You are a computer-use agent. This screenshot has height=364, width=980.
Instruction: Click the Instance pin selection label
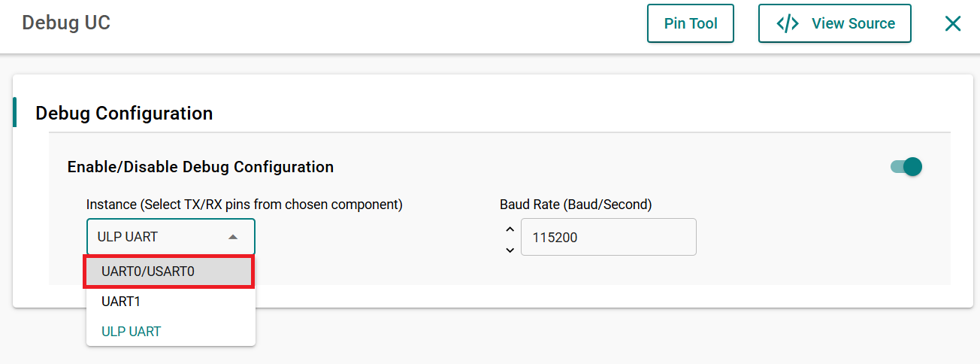tap(244, 205)
